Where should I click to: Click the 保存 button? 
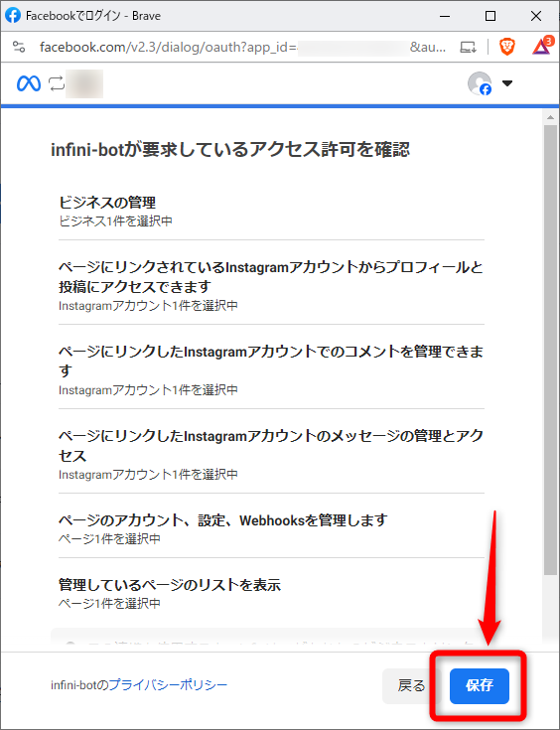point(479,685)
